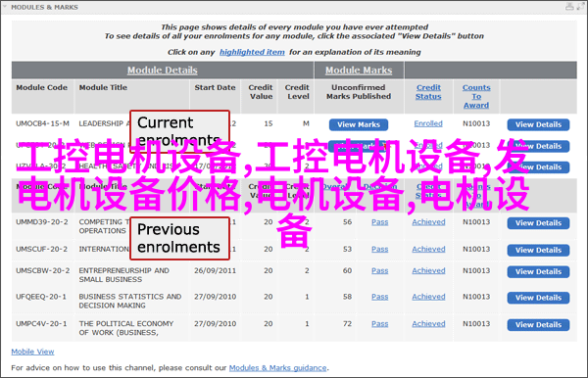Click the Pass decision for UMSCUF-20-2
This screenshot has width=588, height=378.
click(379, 249)
